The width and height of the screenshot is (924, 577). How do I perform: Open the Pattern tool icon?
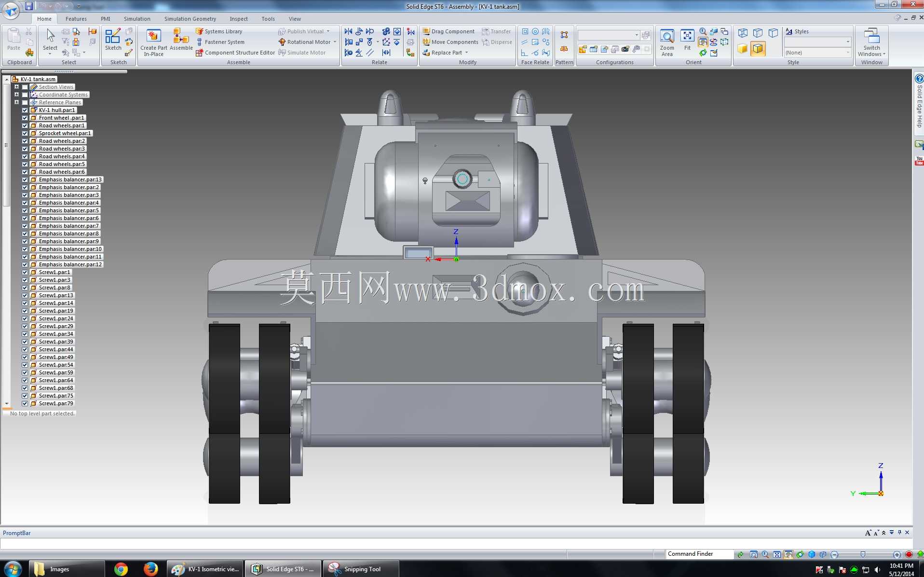(x=564, y=35)
